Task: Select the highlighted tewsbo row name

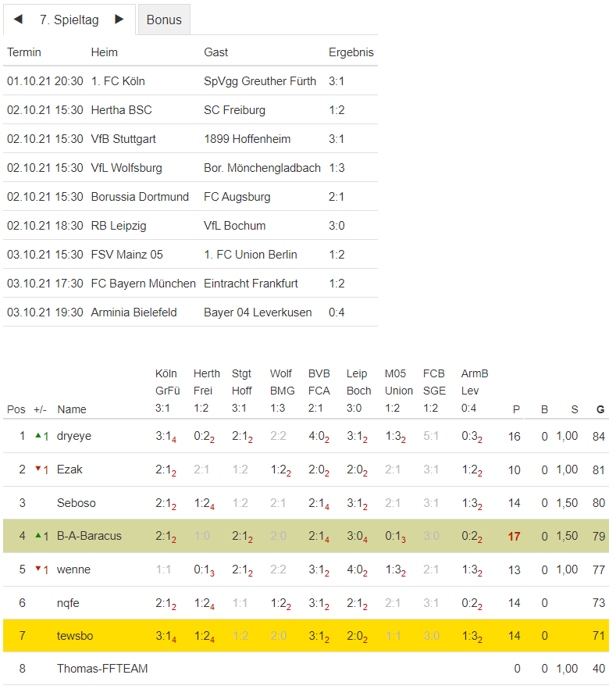Action: click(75, 636)
